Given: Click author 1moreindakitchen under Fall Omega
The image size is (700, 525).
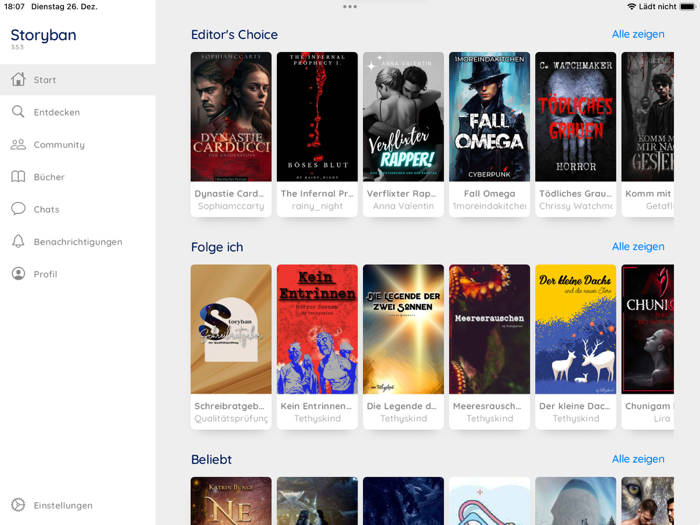Looking at the screenshot, I should [x=489, y=206].
